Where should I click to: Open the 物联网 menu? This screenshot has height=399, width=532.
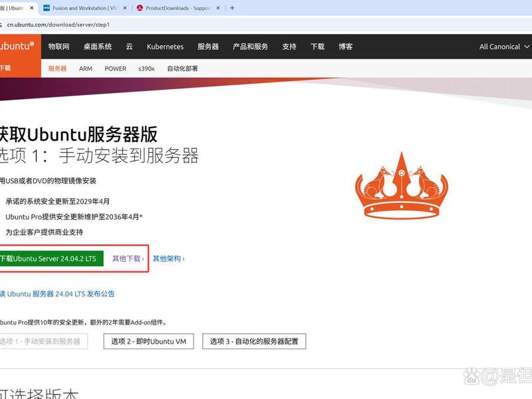tap(59, 47)
